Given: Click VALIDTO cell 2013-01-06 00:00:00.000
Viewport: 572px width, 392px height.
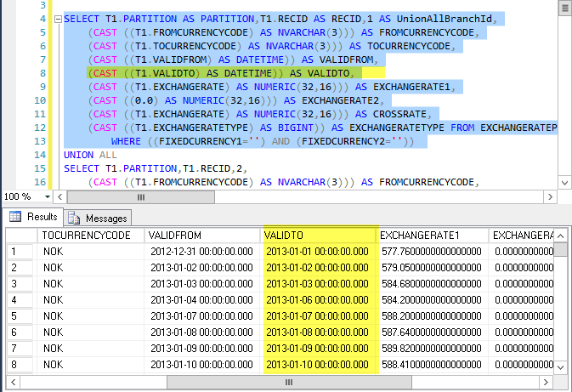Looking at the screenshot, I should click(x=317, y=300).
